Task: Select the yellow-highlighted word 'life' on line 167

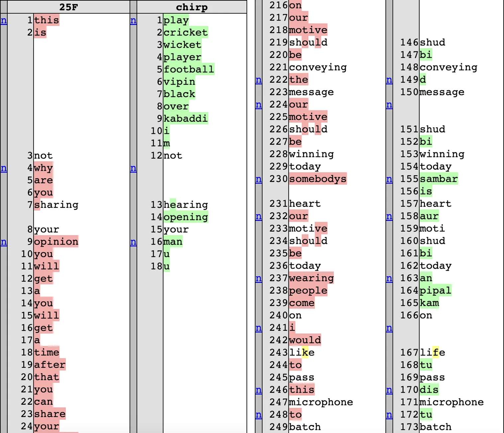Action: pyautogui.click(x=432, y=353)
